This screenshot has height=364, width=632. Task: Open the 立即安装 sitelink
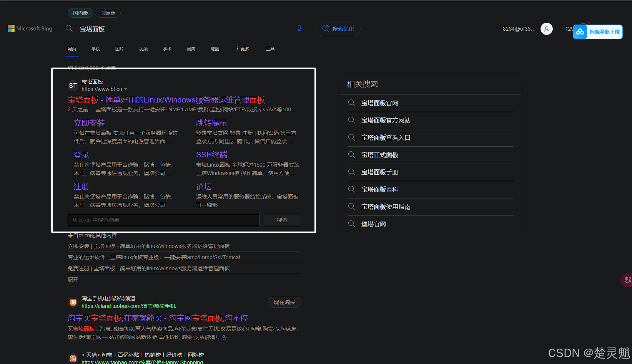[x=89, y=123]
